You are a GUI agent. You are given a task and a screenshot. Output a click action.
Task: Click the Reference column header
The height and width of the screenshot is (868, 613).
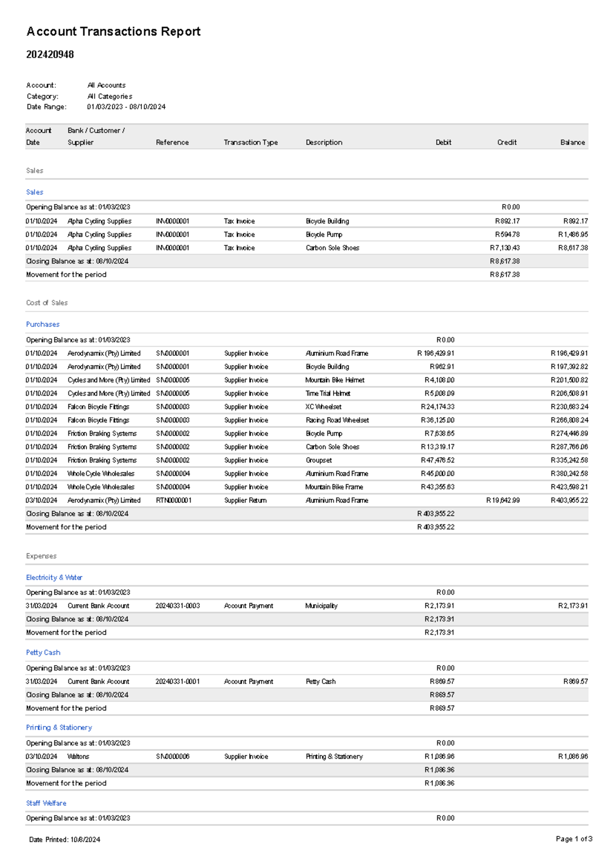(172, 143)
